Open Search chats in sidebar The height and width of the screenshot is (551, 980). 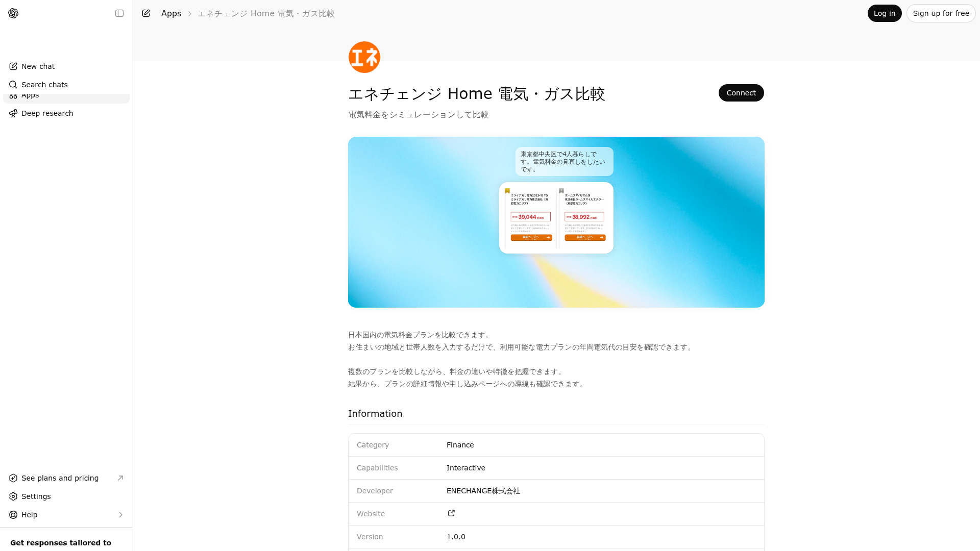[x=66, y=85]
